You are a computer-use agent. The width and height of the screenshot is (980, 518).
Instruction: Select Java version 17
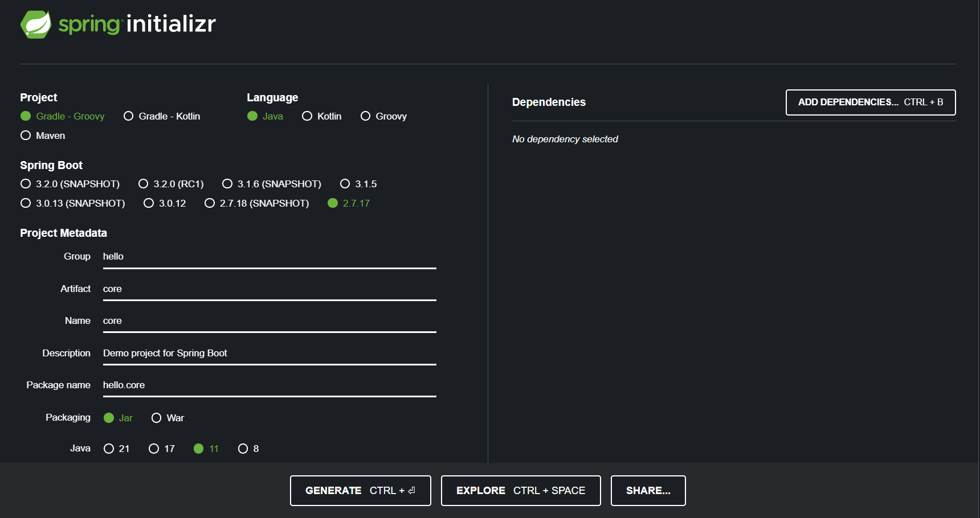pyautogui.click(x=162, y=449)
